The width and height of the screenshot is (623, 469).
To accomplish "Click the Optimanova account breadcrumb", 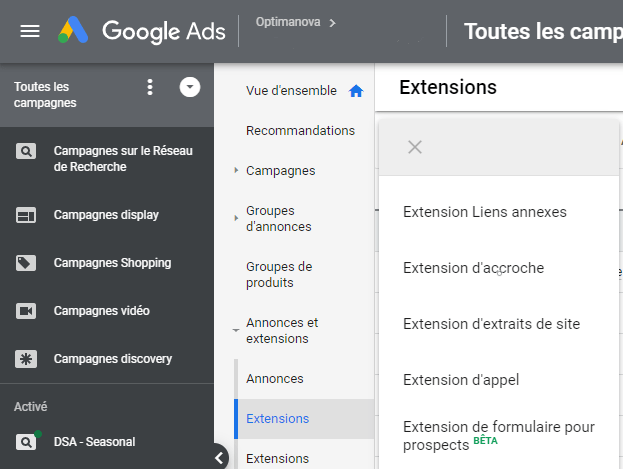I will 288,22.
